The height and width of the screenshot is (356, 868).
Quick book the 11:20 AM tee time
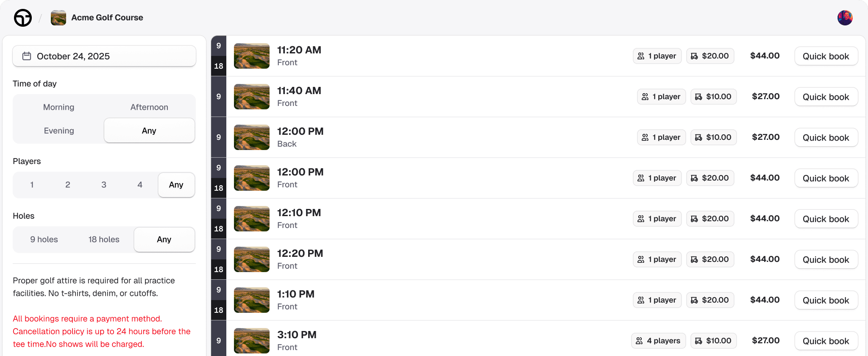pos(826,56)
